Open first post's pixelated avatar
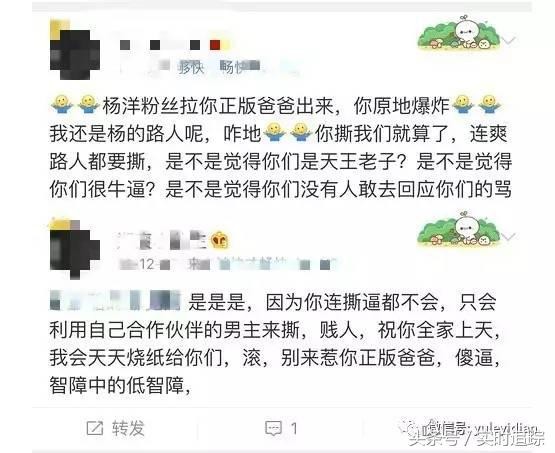The image size is (555, 453). tap(75, 53)
